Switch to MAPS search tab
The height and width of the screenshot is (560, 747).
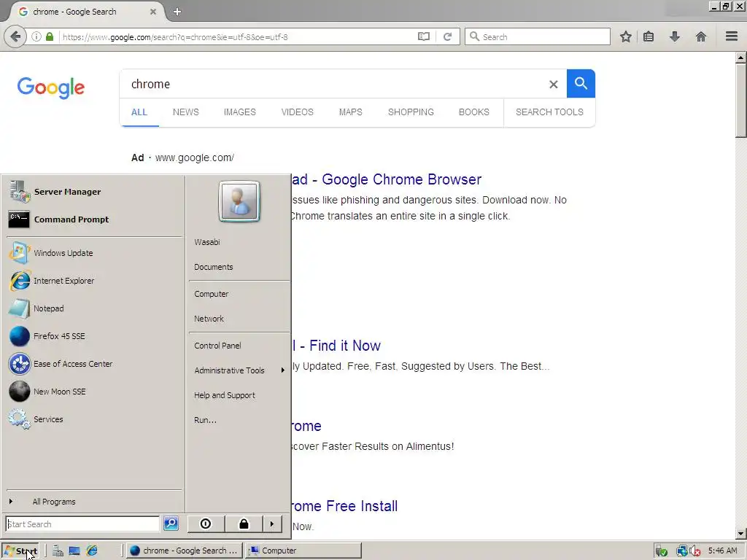351,112
